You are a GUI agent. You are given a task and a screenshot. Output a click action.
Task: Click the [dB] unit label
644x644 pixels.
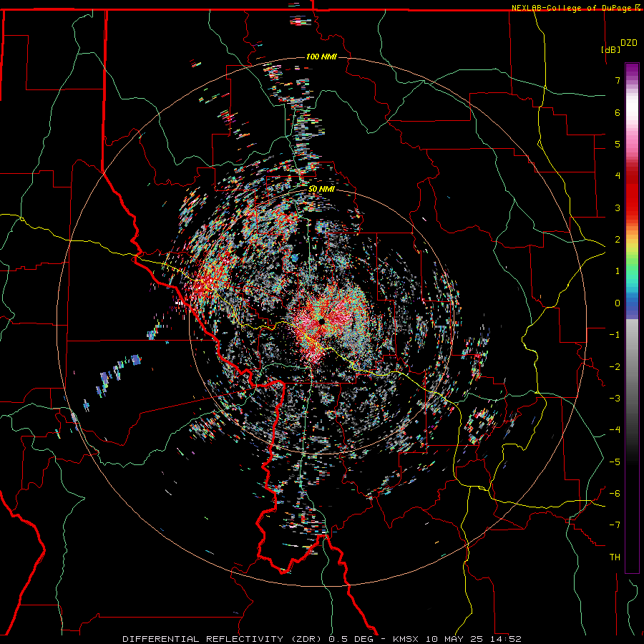pyautogui.click(x=611, y=49)
